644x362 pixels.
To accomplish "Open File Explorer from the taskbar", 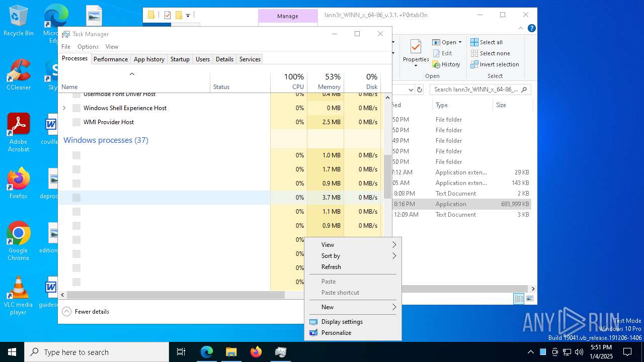I will [231, 352].
